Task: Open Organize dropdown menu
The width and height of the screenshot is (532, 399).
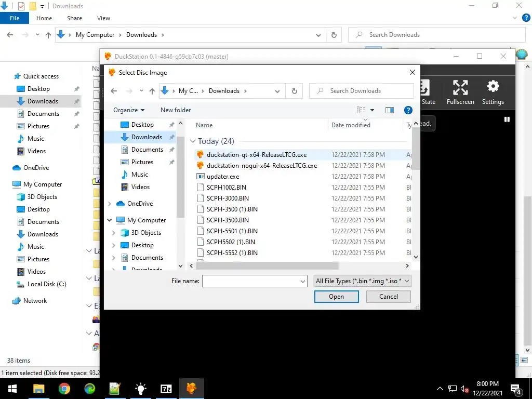Action: pyautogui.click(x=129, y=110)
